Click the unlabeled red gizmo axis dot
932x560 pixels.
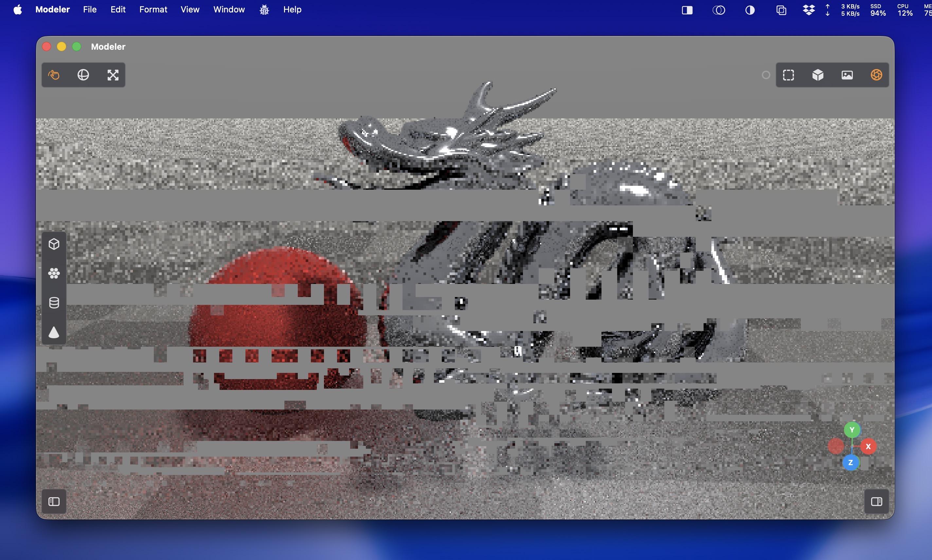pos(836,446)
